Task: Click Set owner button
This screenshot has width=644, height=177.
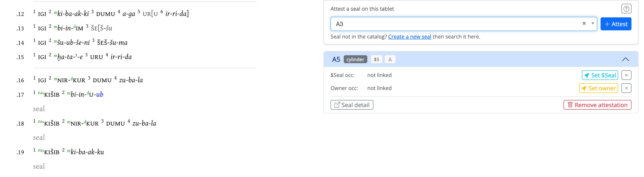Action: coord(598,88)
